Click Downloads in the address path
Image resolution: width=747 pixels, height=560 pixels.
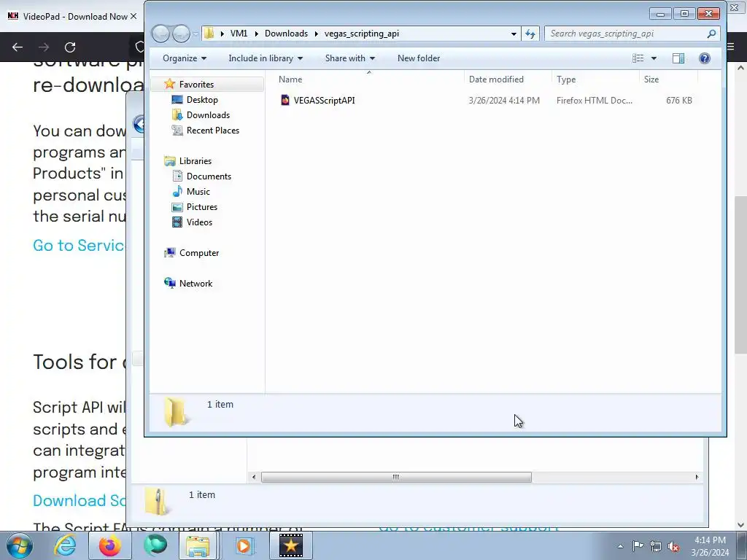point(286,34)
